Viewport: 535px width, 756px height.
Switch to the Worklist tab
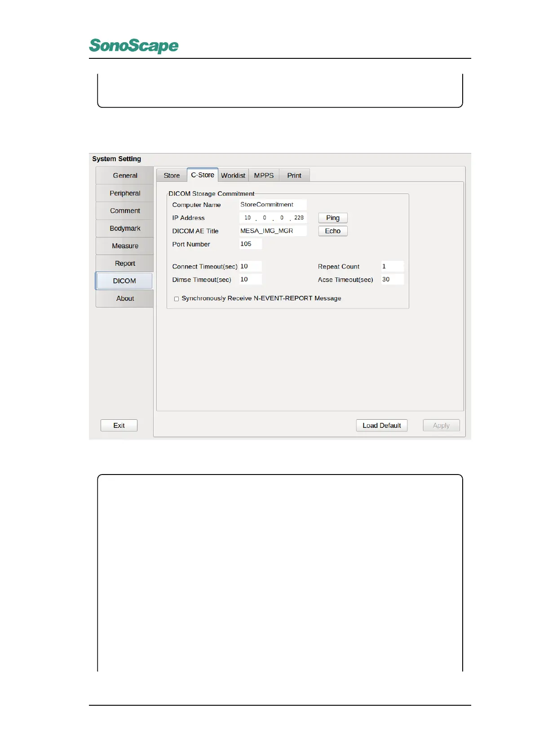pos(233,176)
